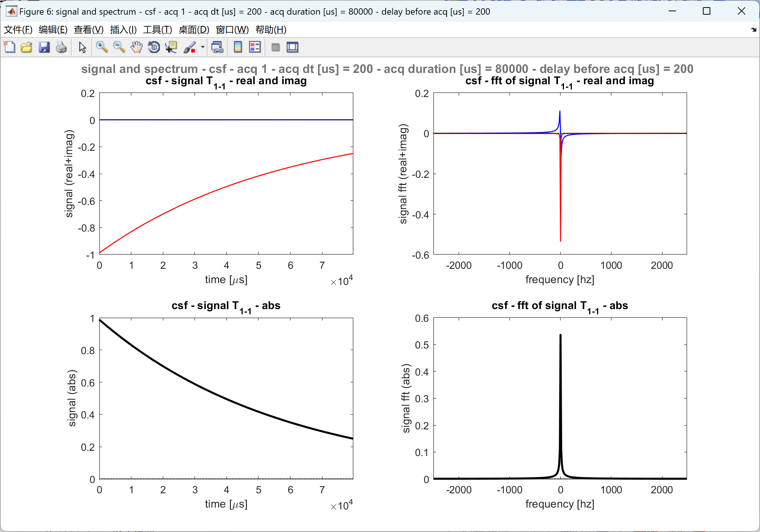Click the Open File folder icon
Image resolution: width=760 pixels, height=532 pixels.
[x=26, y=47]
